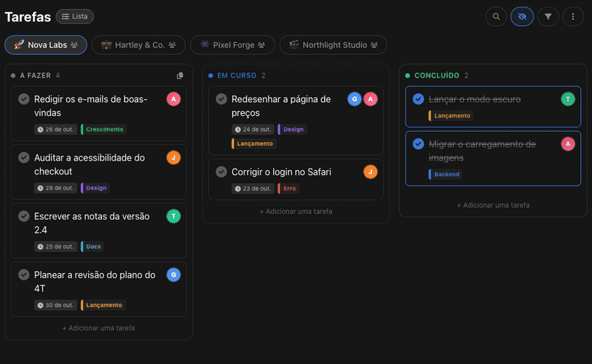Mark 'Redigir os e-mails de boas-vindas' complete
The image size is (592, 364).
click(x=24, y=99)
